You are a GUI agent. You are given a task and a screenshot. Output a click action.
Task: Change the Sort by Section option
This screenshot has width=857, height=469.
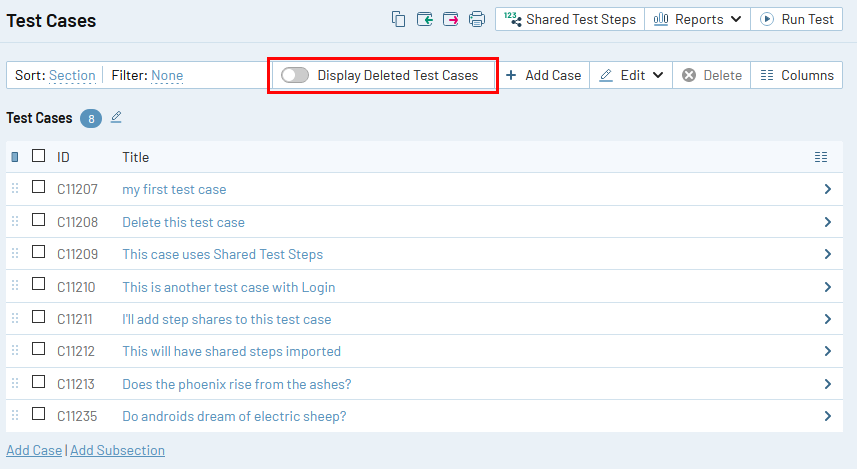pos(72,75)
